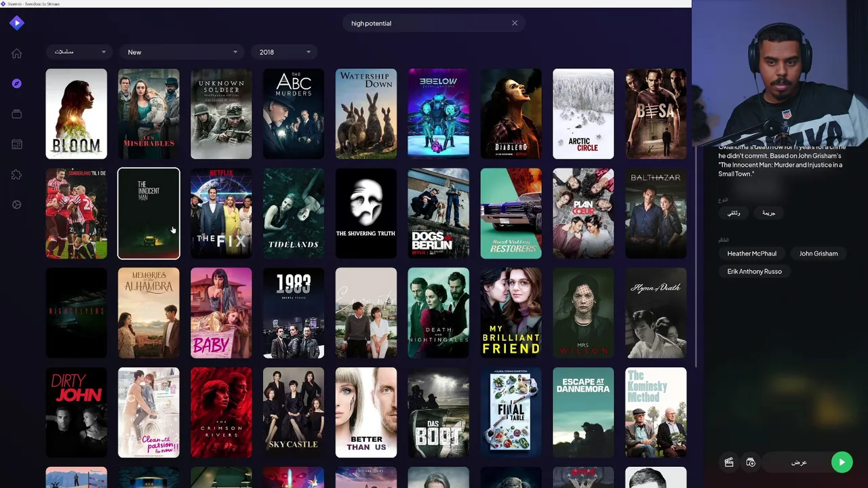Open the Plan Coeur poster

coord(583,213)
